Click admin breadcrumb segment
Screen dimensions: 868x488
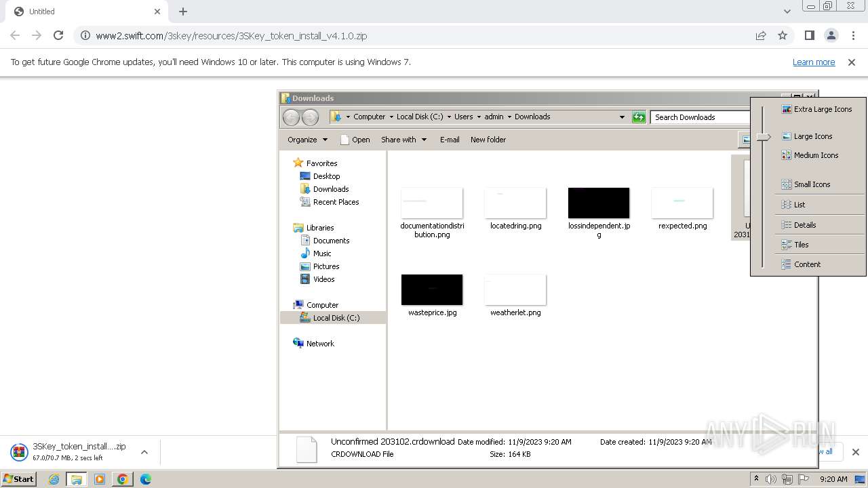494,117
